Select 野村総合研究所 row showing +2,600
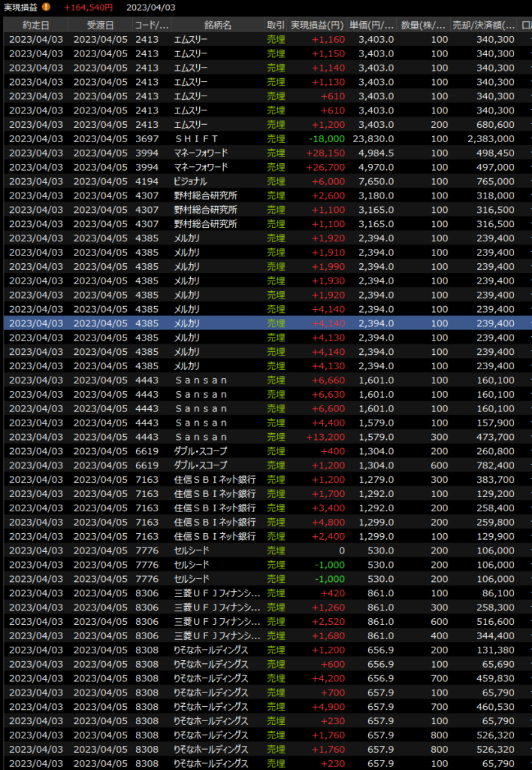 [x=263, y=196]
